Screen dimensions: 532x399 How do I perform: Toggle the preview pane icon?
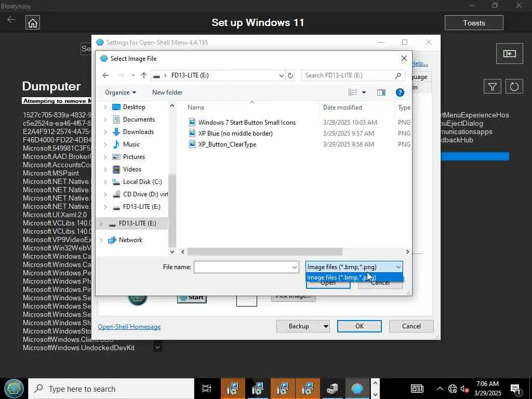tap(381, 92)
